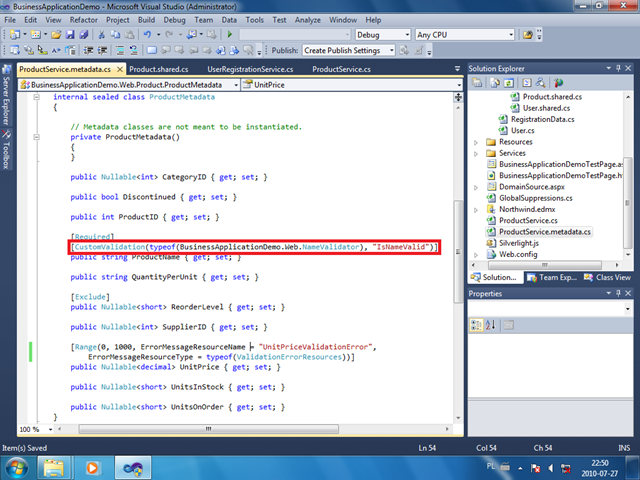This screenshot has height=480, width=640.
Task: Expand the Web.config node
Action: click(476, 255)
